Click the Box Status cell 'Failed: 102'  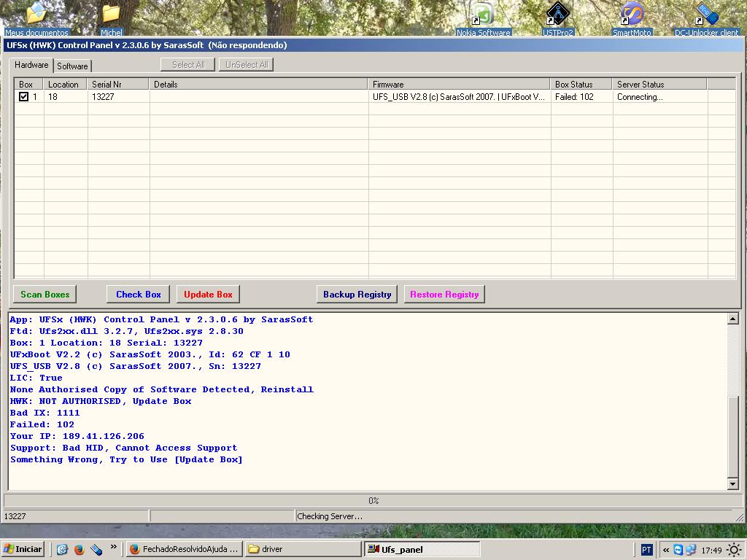point(581,97)
